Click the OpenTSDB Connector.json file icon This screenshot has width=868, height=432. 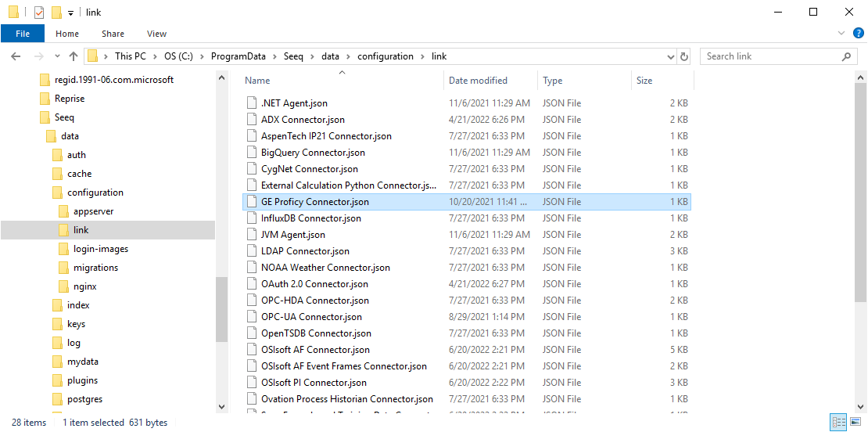coord(252,333)
